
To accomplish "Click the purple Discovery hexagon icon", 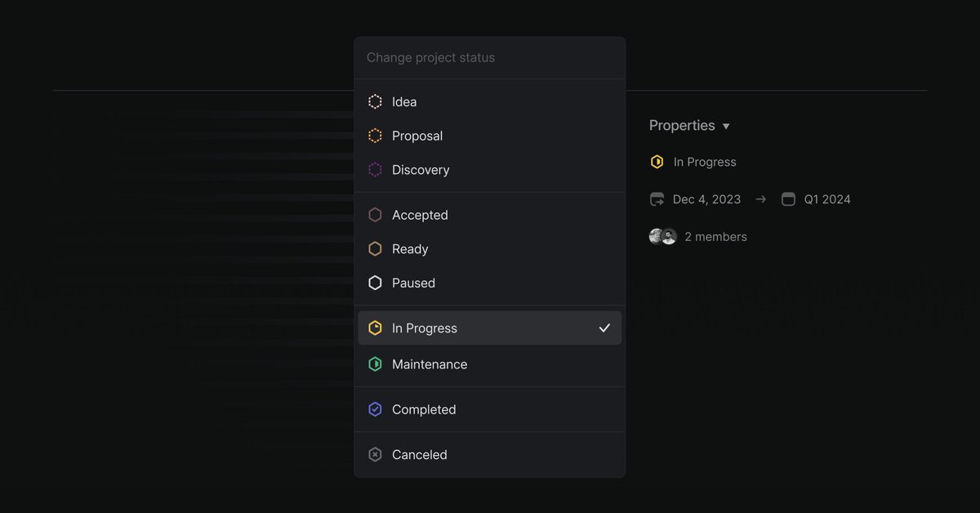I will (375, 170).
